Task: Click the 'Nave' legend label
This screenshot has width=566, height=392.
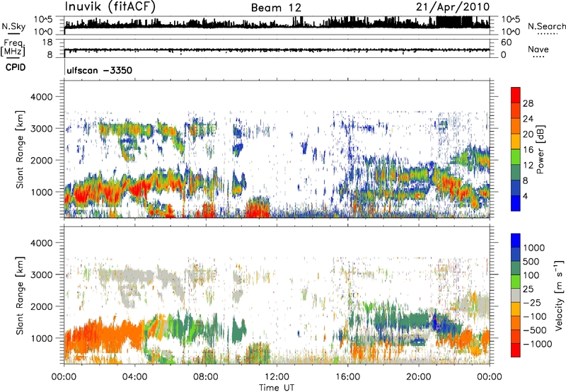Action: pyautogui.click(x=538, y=50)
